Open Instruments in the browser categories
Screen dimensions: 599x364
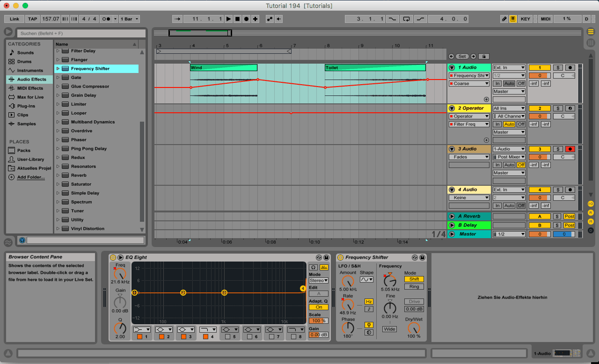point(30,71)
